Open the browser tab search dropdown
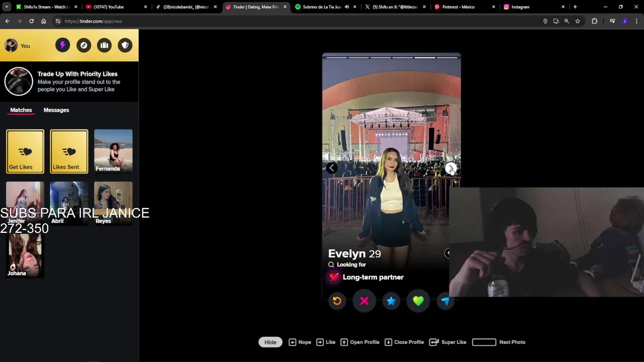 point(7,7)
